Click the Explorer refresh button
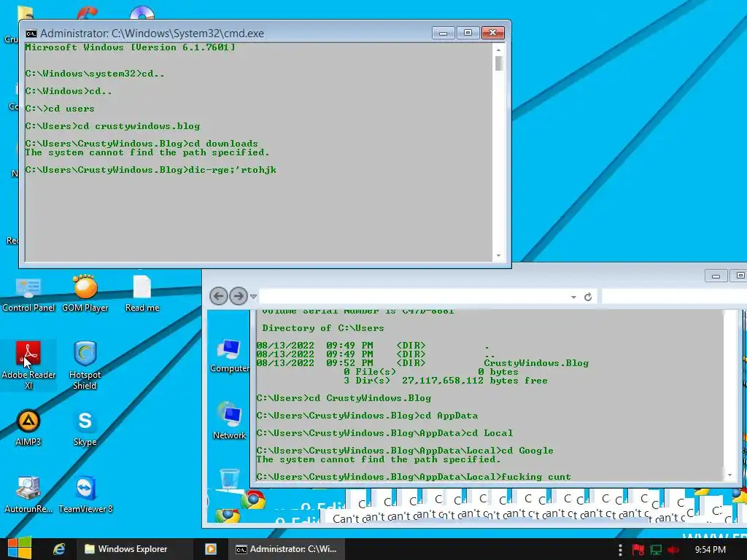Screen dimensions: 747x560 (588, 297)
